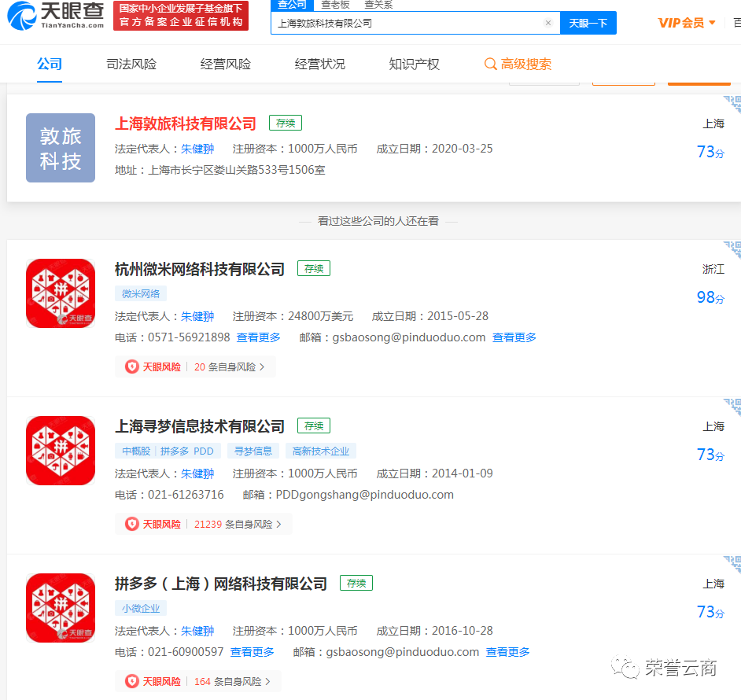Viewport: 741px width, 700px height.
Task: Click the magnifier icon beside 高级搜索
Action: [x=491, y=64]
